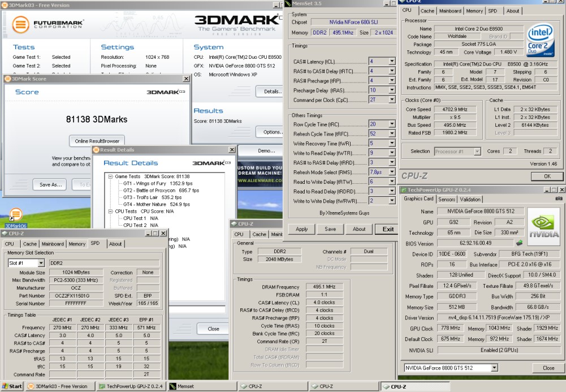
Task: Open the GPU selection dropdown in GPU-Z
Action: 494,368
